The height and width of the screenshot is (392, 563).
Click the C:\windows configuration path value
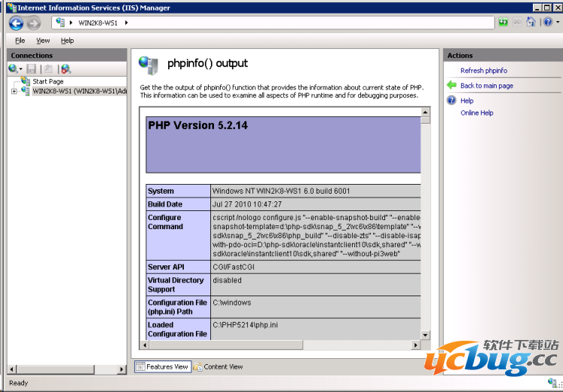pos(232,302)
